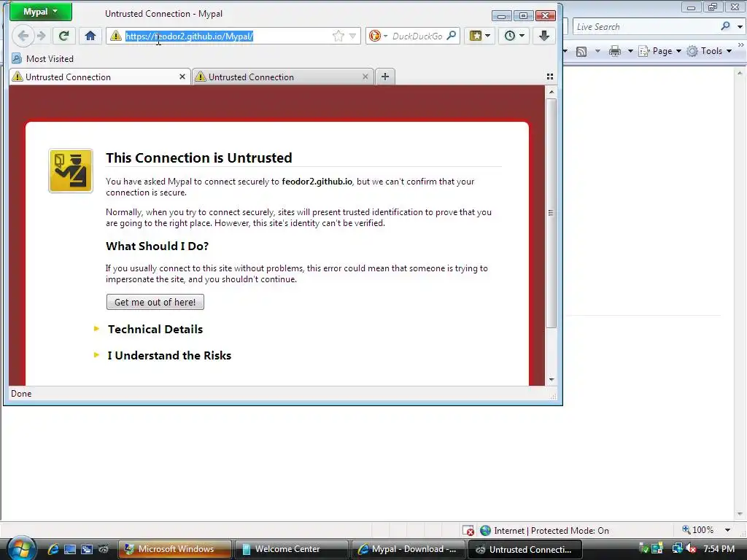Open the address bar history dropdown arrow

pyautogui.click(x=352, y=36)
